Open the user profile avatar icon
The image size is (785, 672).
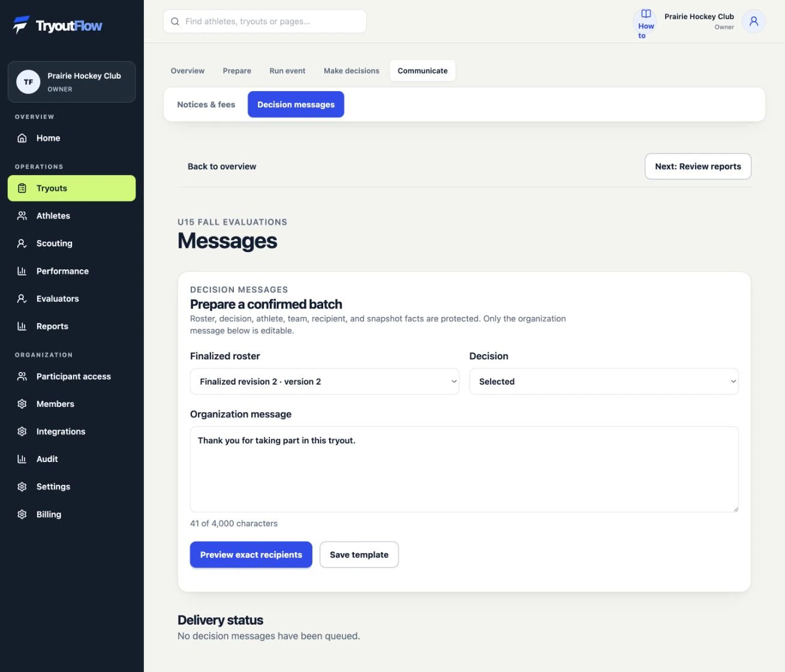coord(754,22)
